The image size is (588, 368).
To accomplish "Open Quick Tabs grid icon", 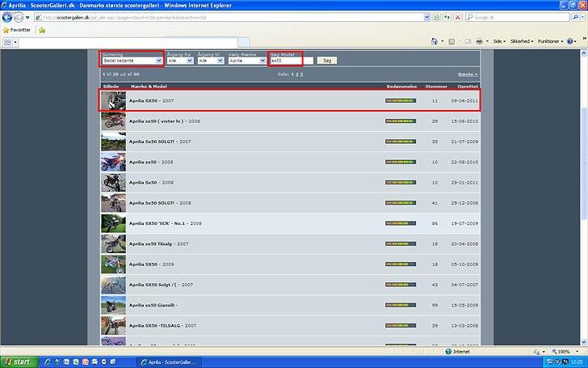I will click(7, 42).
